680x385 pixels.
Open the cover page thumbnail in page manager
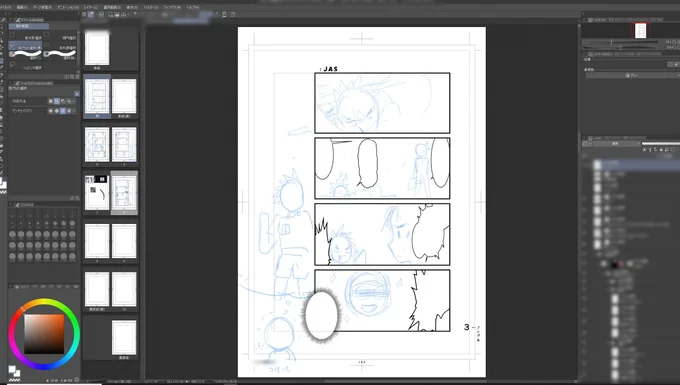click(97, 49)
